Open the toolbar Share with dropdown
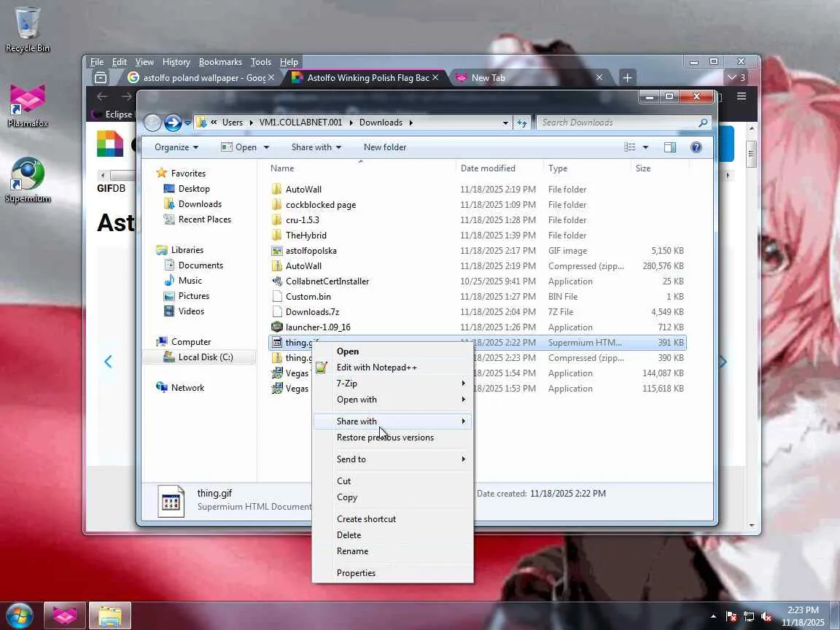This screenshot has width=840, height=630. point(316,147)
